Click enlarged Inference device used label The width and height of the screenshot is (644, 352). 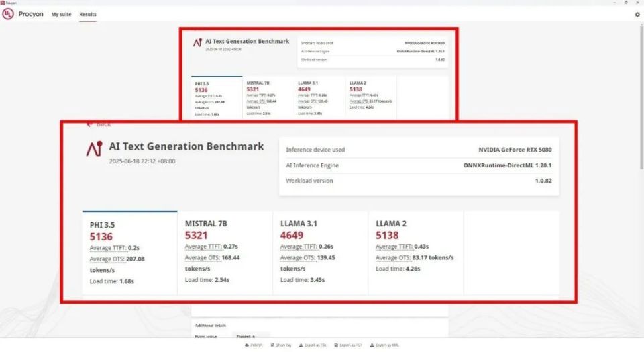click(315, 150)
